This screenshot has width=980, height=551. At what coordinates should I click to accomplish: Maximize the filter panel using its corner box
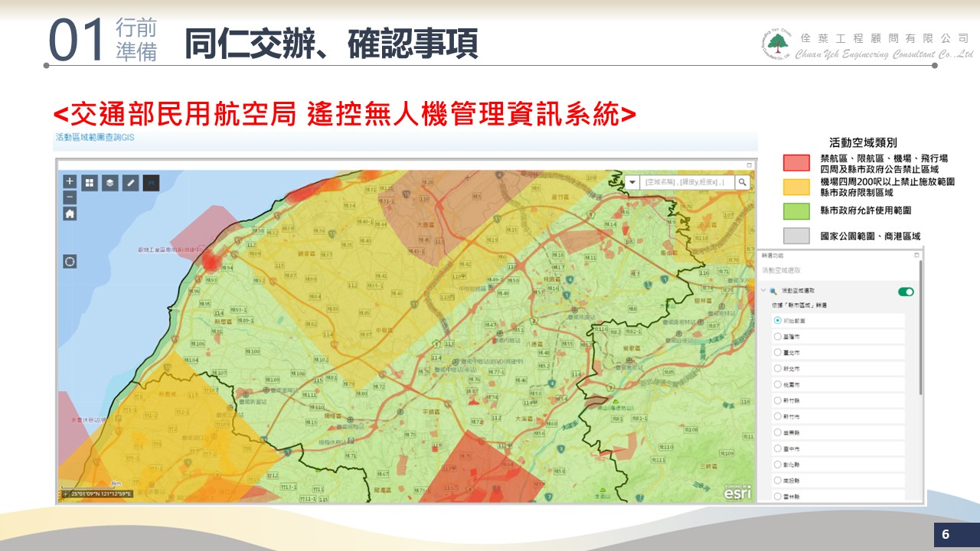point(916,255)
